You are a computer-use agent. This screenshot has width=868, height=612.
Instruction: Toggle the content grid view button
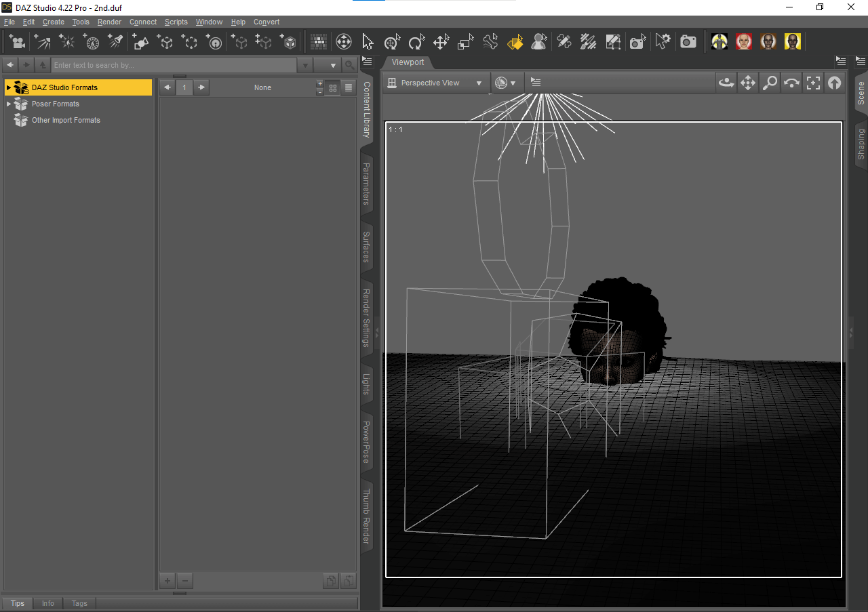[333, 87]
